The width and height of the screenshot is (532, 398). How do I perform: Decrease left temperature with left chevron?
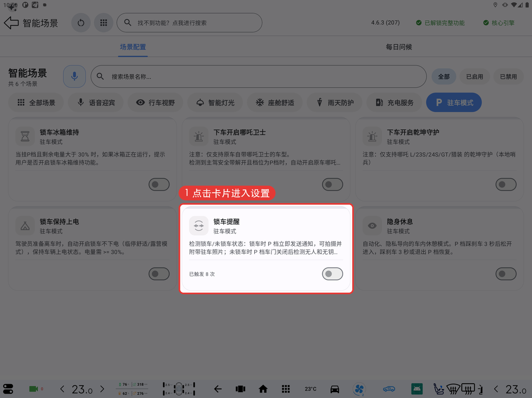click(x=62, y=389)
